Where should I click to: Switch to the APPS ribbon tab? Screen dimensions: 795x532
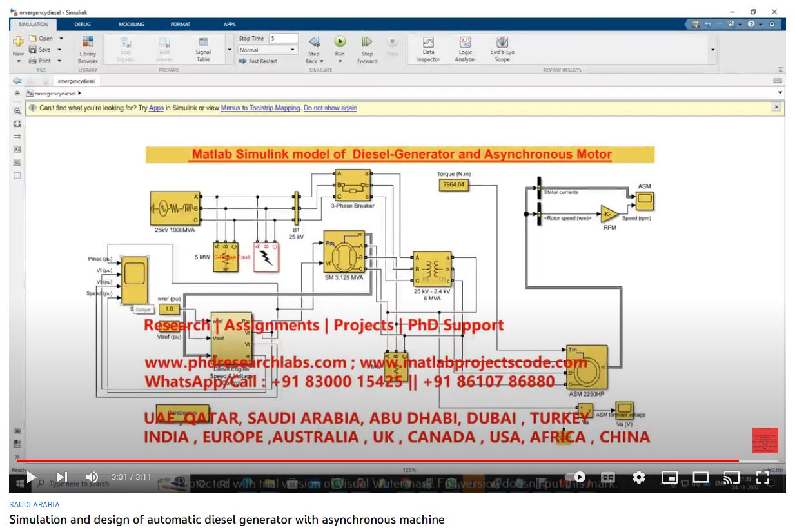coord(230,24)
